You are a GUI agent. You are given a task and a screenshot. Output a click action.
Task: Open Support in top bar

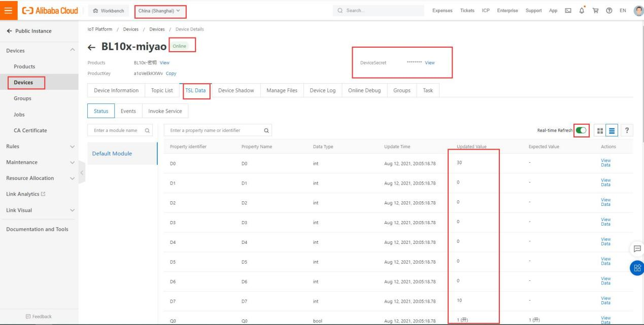point(534,11)
